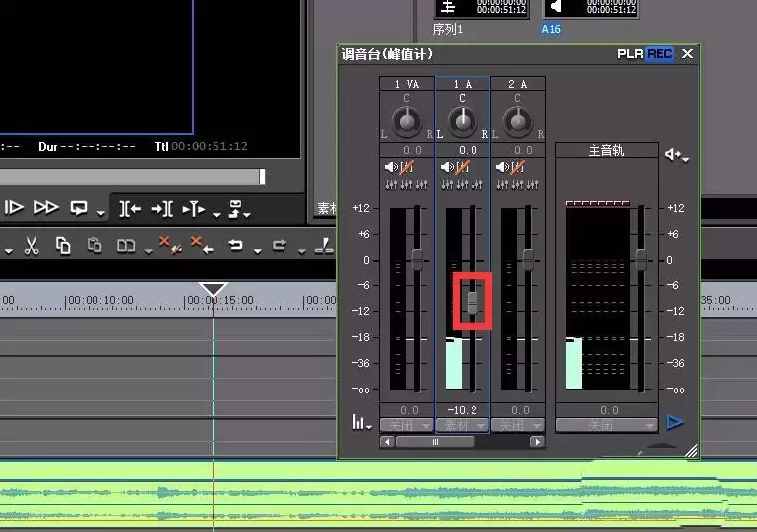Open the master track mode dropdown
This screenshot has width=757, height=532.
(607, 426)
